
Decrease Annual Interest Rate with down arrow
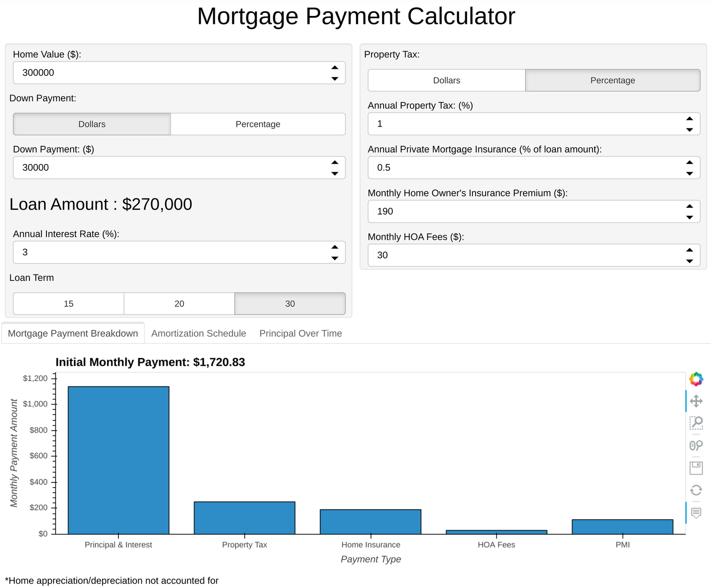(x=335, y=258)
